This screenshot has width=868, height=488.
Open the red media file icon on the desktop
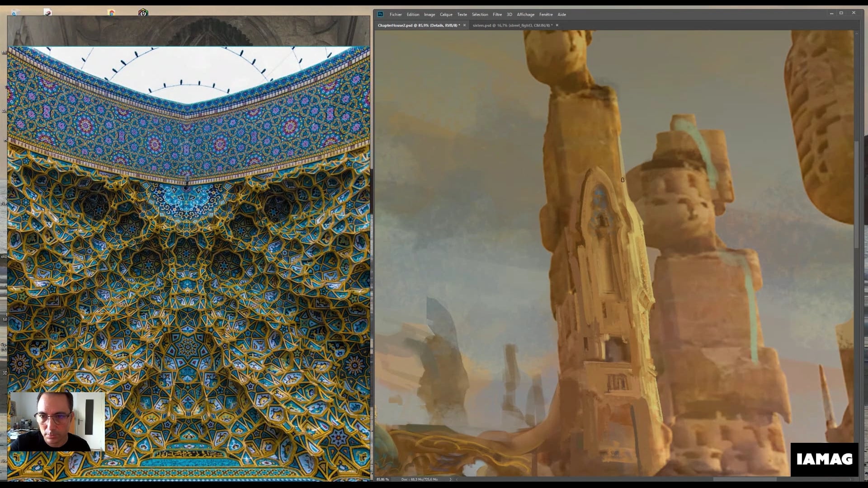47,12
